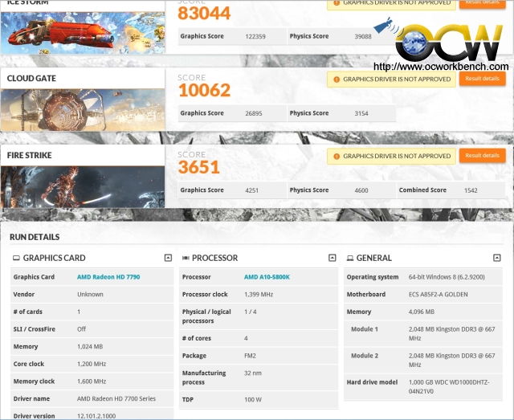
Task: Click Module 1 Kingston DDR3 value
Action: point(451,334)
